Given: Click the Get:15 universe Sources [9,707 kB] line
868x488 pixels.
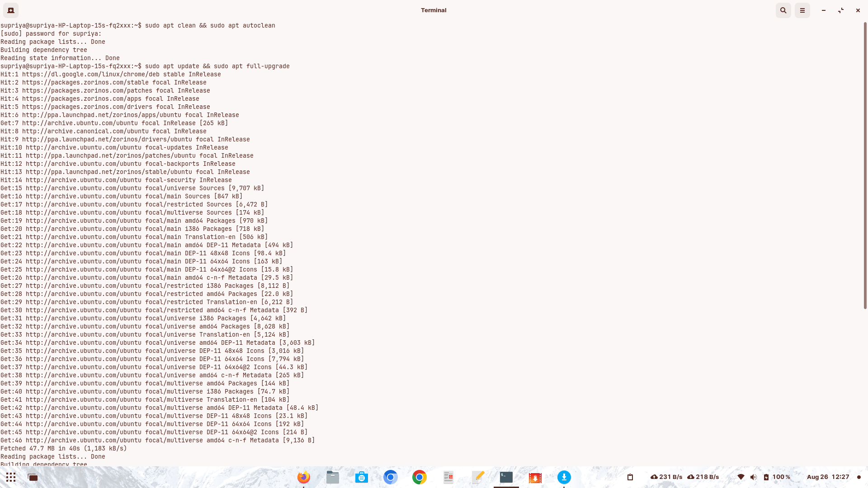Looking at the screenshot, I should (x=132, y=188).
